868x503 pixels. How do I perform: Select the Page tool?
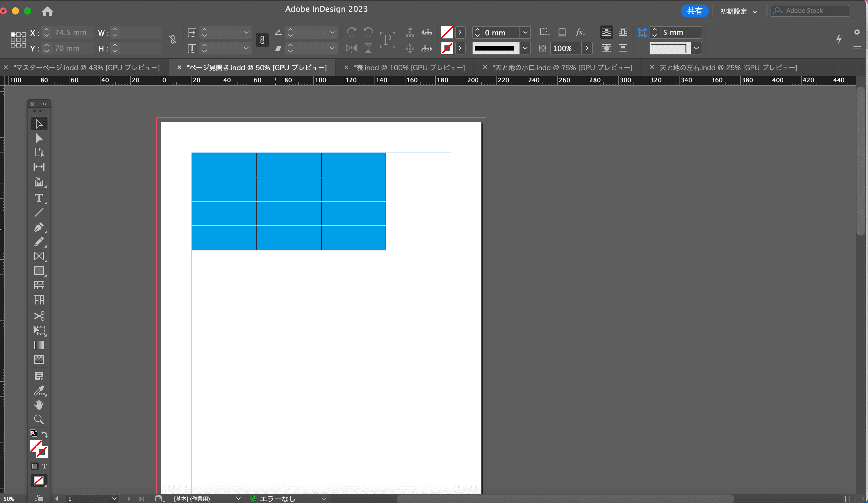(39, 152)
